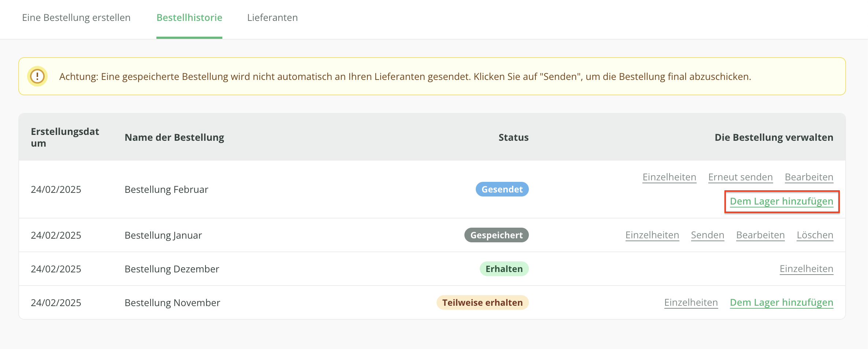Click the 'Name der Bestellung' column header
868x349 pixels.
pos(174,137)
